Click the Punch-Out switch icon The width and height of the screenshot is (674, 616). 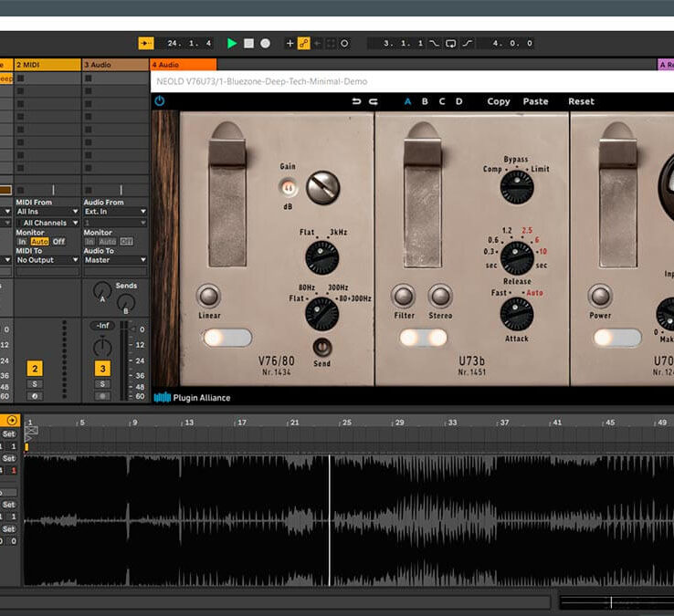468,44
